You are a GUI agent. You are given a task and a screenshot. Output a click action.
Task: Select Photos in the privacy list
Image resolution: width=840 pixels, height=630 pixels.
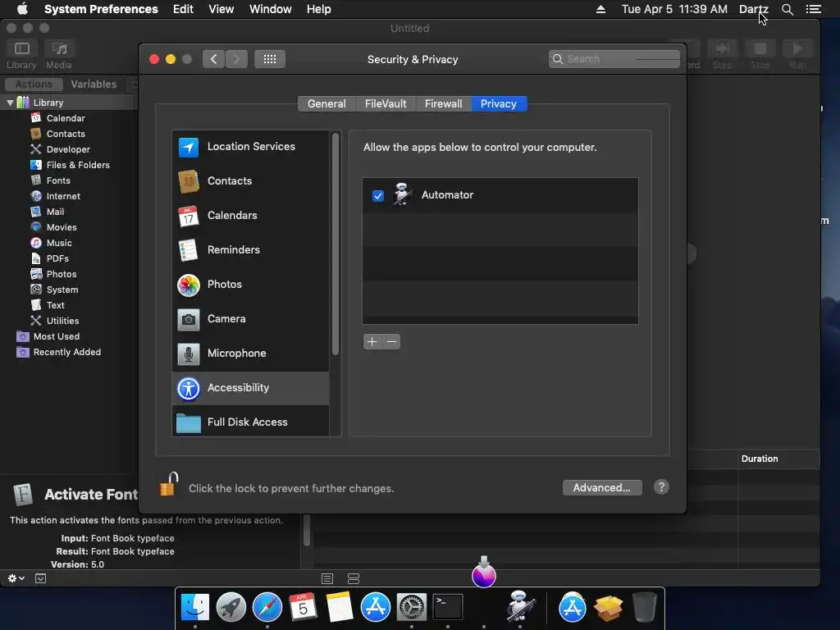250,285
